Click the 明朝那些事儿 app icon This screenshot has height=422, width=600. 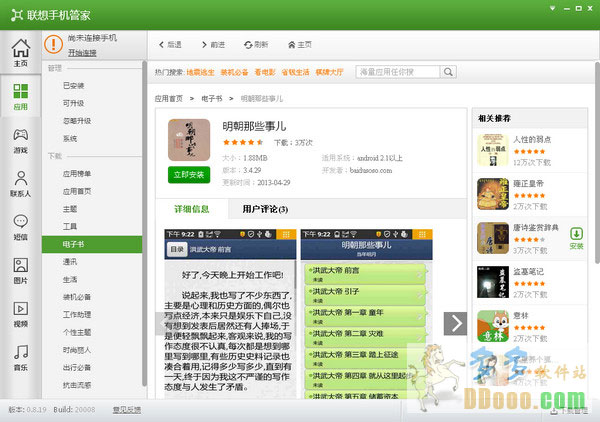(x=189, y=140)
